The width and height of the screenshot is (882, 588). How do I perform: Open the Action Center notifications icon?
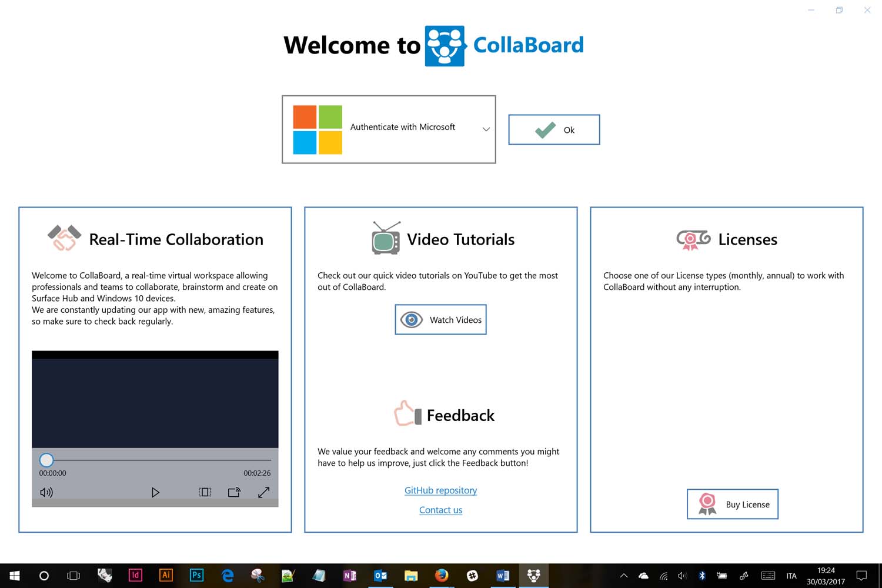[x=861, y=576]
